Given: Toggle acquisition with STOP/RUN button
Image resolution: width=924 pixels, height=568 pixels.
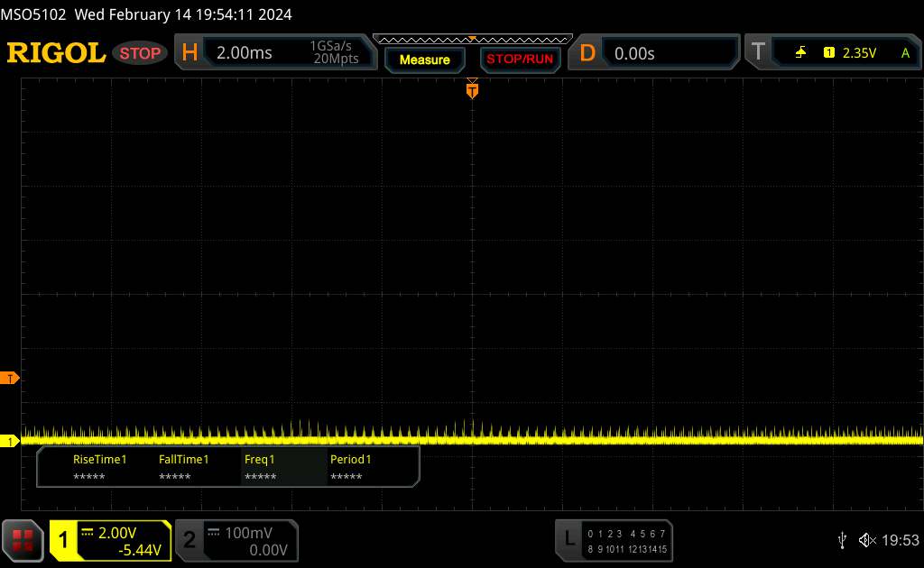Looking at the screenshot, I should click(x=519, y=60).
